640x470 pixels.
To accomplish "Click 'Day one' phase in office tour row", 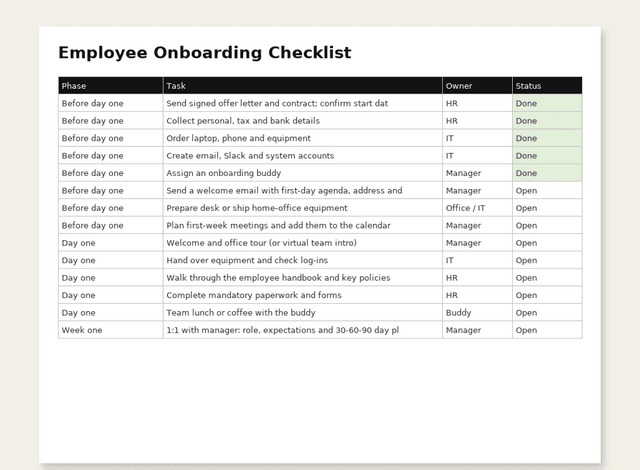I will 111,243.
